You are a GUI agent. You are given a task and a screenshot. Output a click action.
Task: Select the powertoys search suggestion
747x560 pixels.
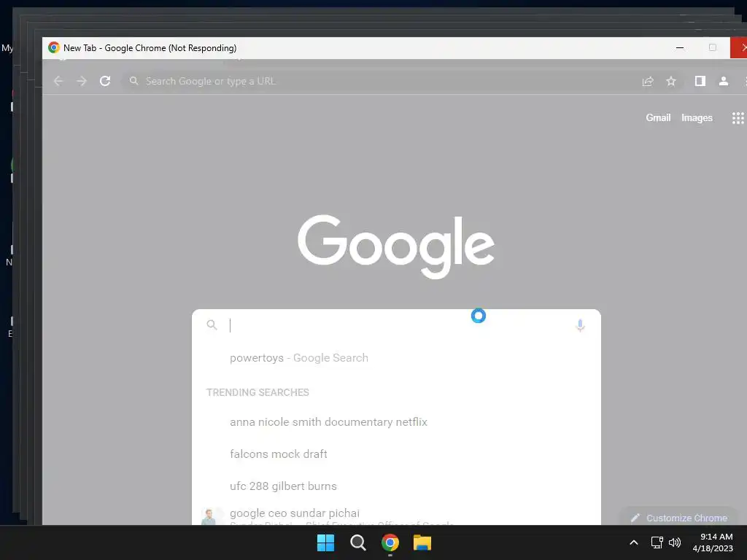click(396, 358)
